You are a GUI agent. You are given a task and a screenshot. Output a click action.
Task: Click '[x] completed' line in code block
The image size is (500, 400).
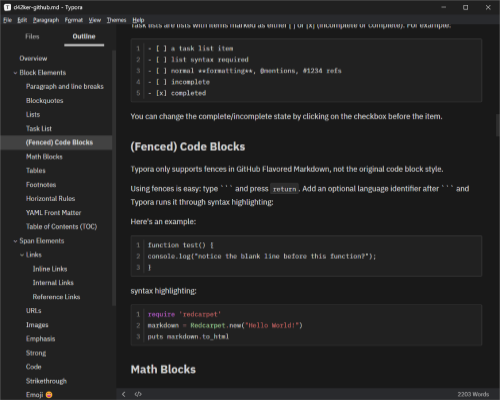coord(177,93)
